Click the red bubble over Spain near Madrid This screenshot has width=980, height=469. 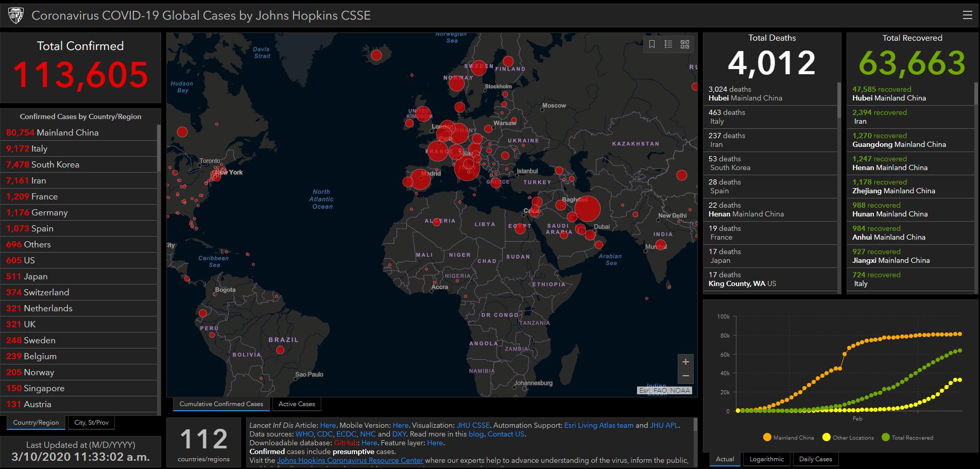pos(421,179)
